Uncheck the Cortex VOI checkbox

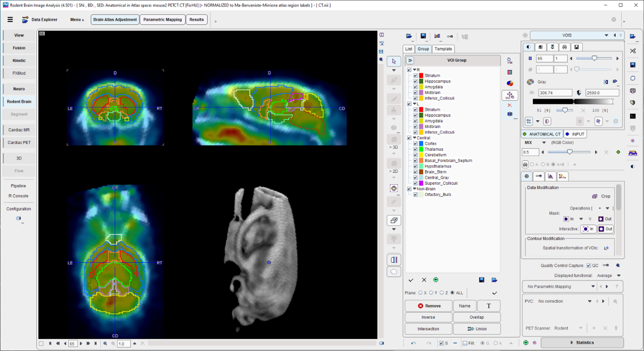click(416, 144)
